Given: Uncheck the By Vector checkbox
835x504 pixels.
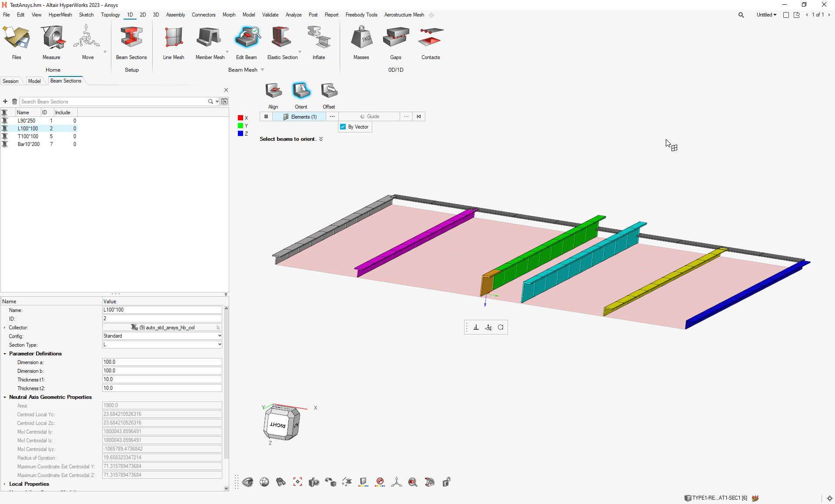Looking at the screenshot, I should (343, 127).
